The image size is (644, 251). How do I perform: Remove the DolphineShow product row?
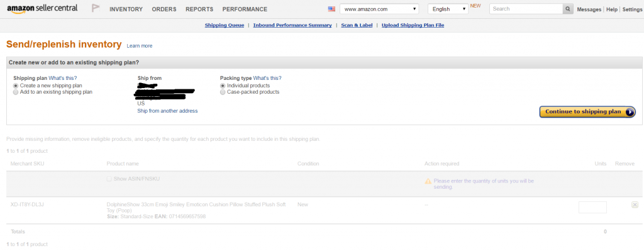(x=635, y=204)
